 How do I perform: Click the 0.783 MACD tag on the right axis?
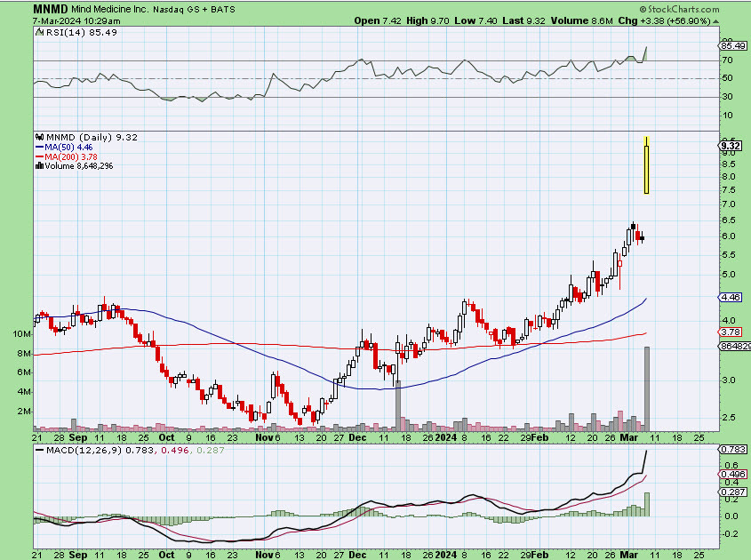click(733, 450)
